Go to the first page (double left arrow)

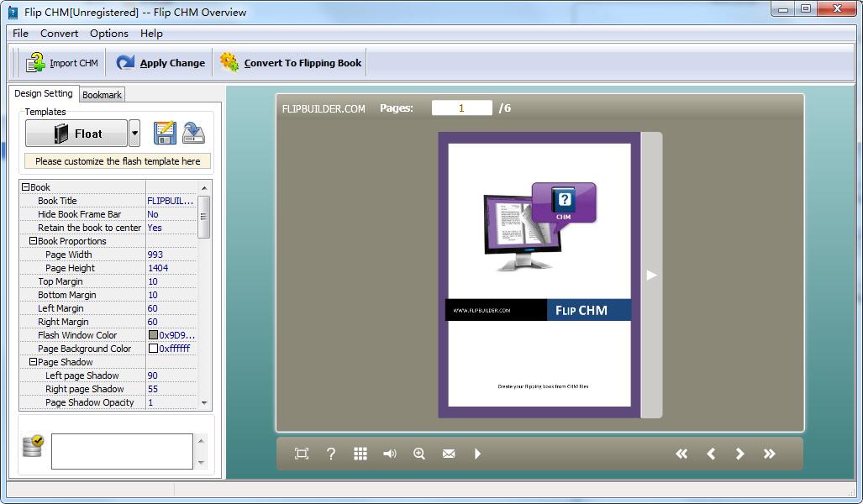(681, 454)
